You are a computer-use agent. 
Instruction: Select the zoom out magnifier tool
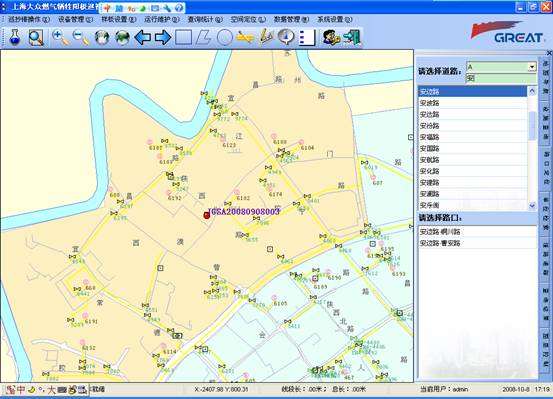point(80,37)
